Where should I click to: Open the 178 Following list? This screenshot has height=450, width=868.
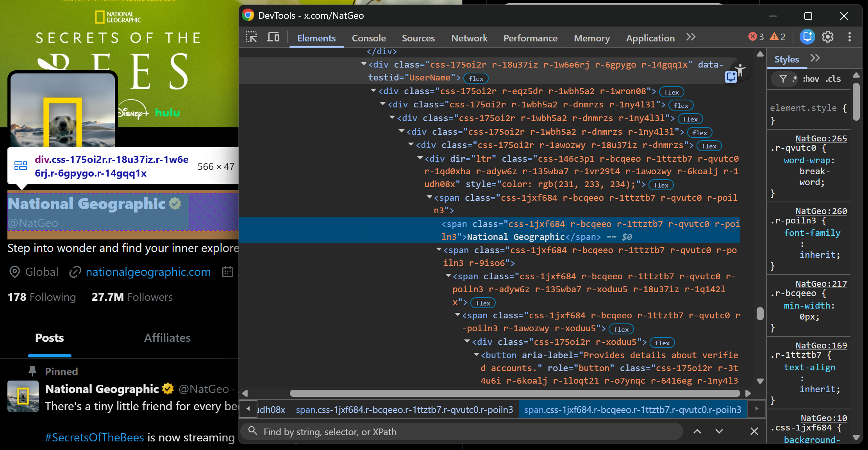point(42,297)
